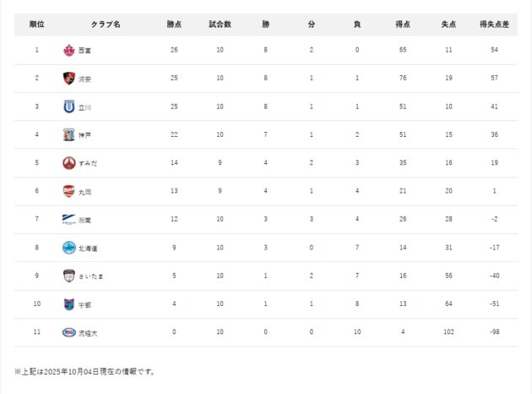Open the 神戸 club logo
This screenshot has width=532, height=394.
click(x=69, y=135)
